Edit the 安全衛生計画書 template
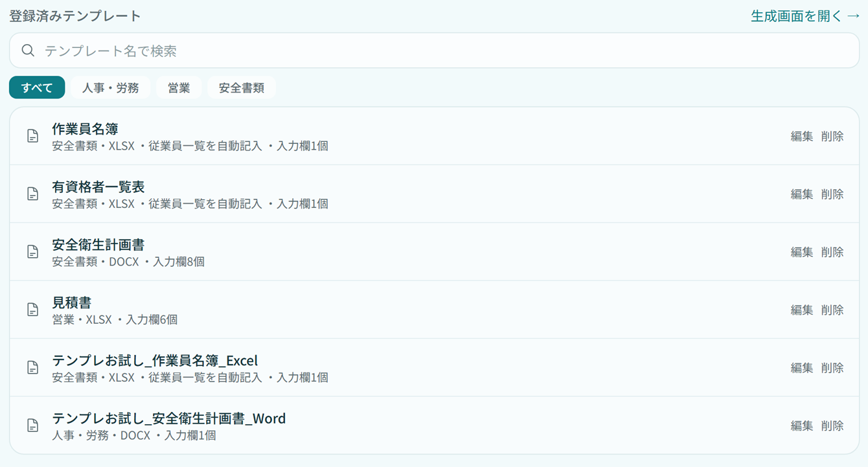 click(x=802, y=252)
